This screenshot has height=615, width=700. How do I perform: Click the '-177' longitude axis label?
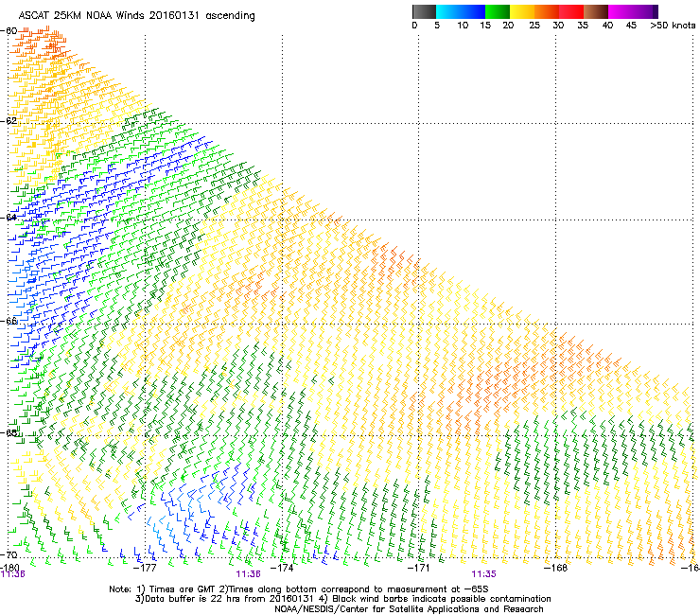[145, 568]
